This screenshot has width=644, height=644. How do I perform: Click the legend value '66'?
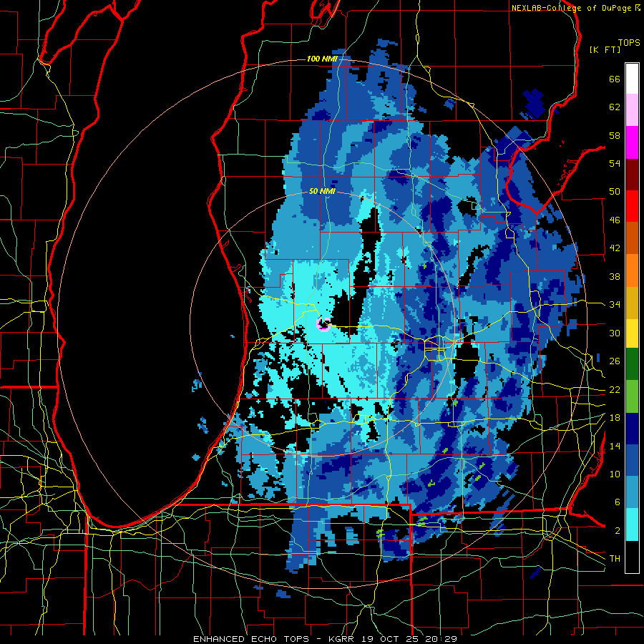(x=615, y=79)
